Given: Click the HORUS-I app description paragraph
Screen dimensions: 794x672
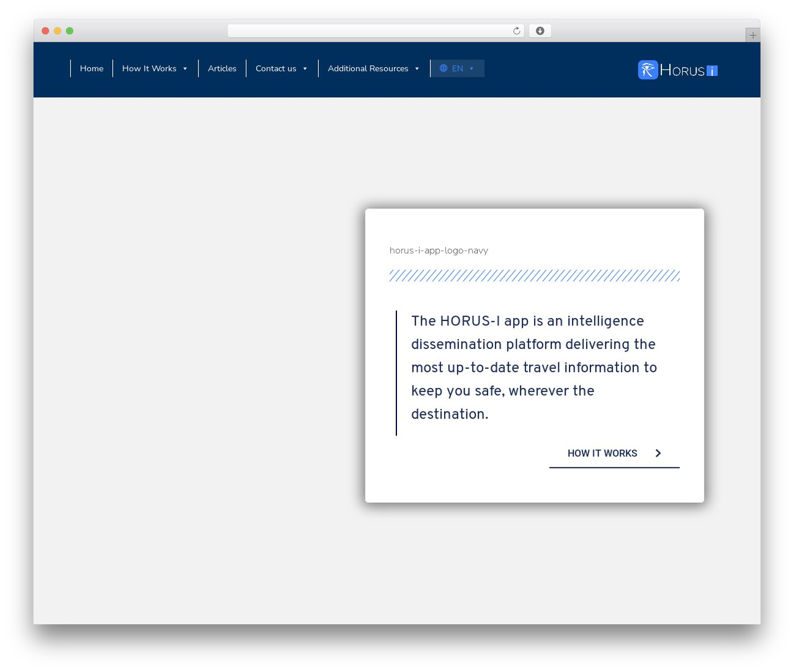Looking at the screenshot, I should point(534,368).
